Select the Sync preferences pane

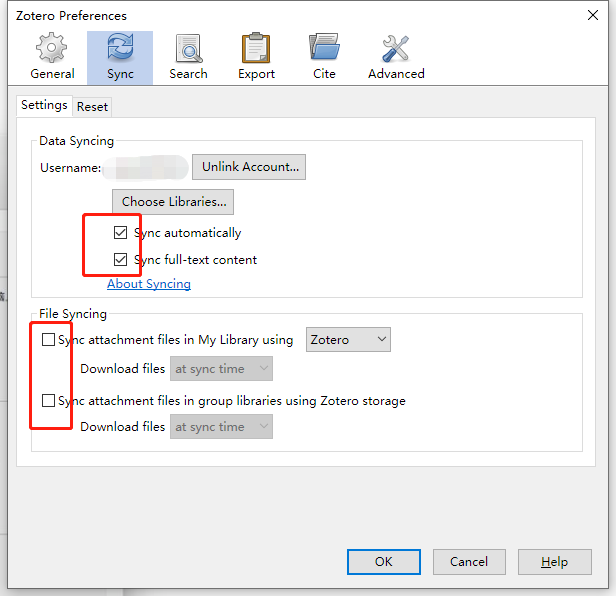click(120, 58)
